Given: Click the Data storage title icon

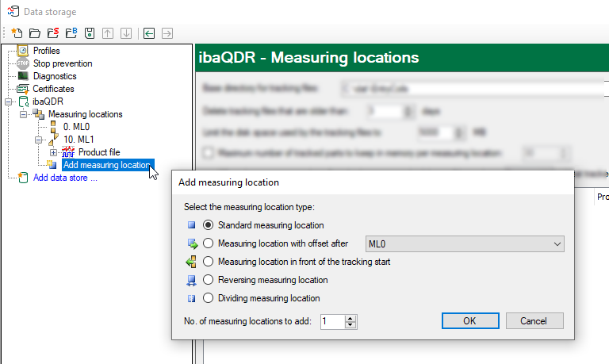Looking at the screenshot, I should pos(13,11).
